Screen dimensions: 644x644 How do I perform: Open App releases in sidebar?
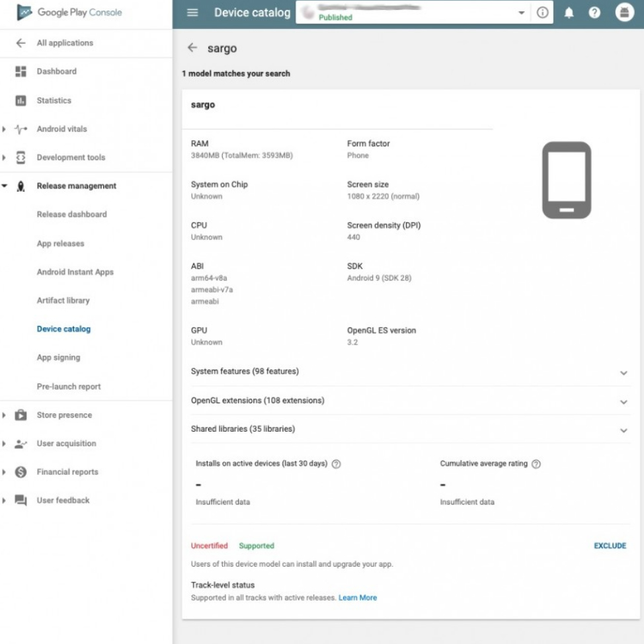(x=60, y=243)
